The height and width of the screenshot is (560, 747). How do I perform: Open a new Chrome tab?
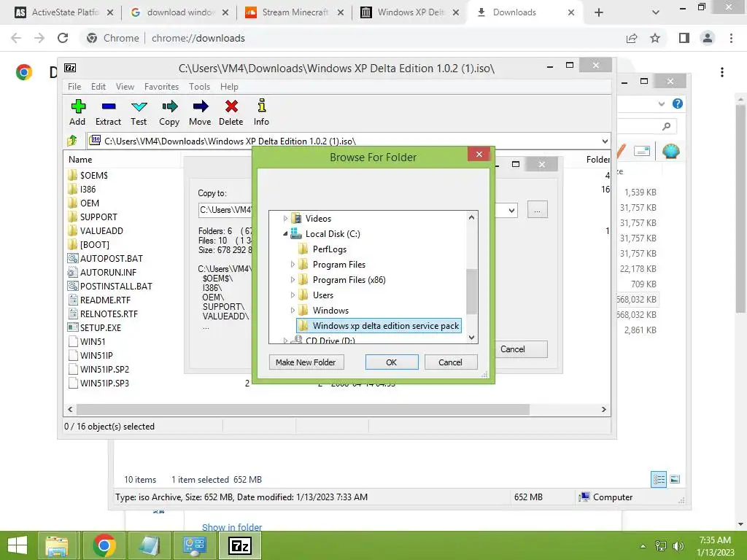tap(599, 13)
